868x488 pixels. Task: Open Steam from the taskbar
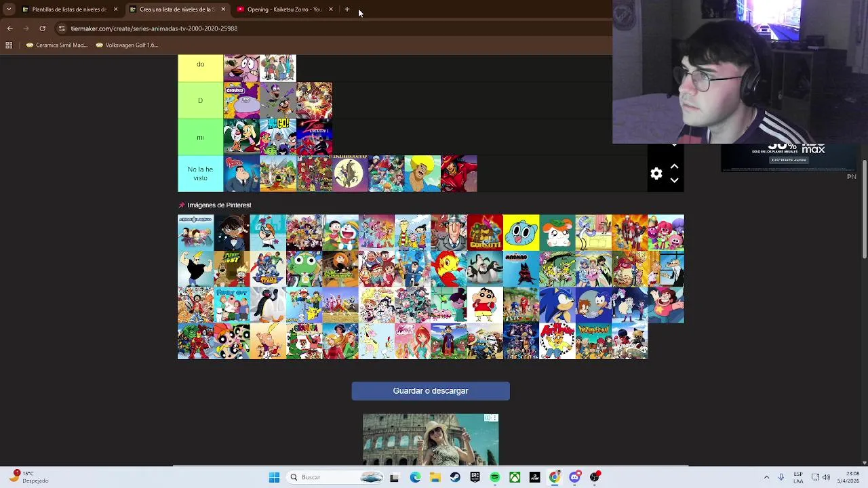click(x=455, y=477)
